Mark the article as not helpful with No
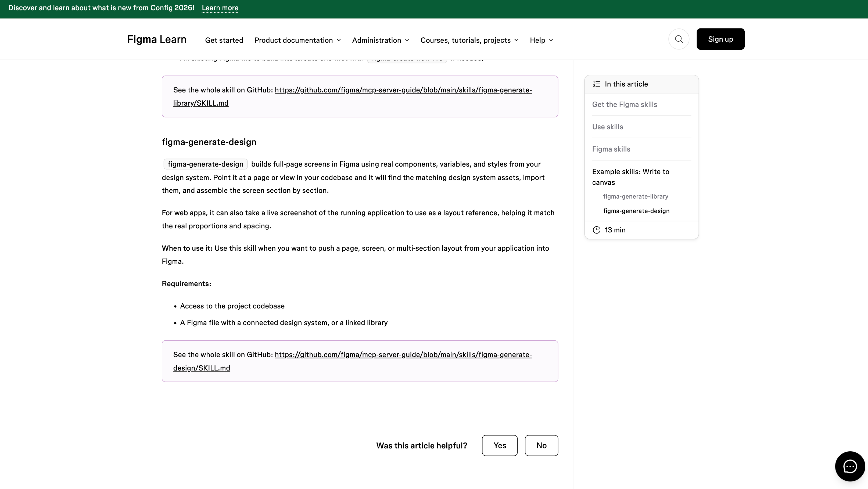Viewport: 868px width, 489px height. (x=541, y=445)
